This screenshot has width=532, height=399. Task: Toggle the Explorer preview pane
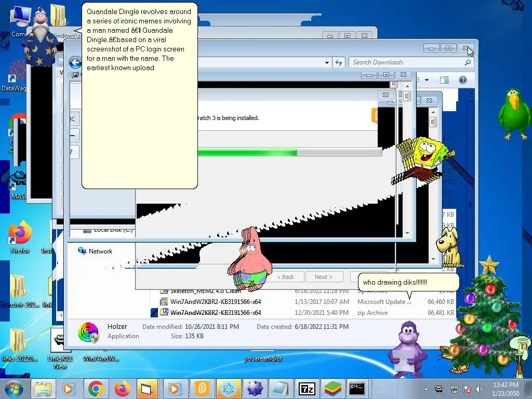tap(444, 80)
